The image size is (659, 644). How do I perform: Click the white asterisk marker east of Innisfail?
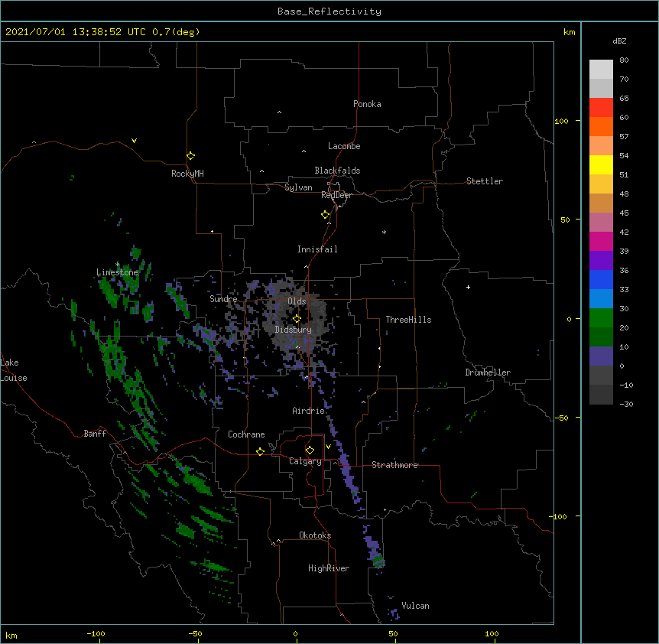tap(384, 232)
